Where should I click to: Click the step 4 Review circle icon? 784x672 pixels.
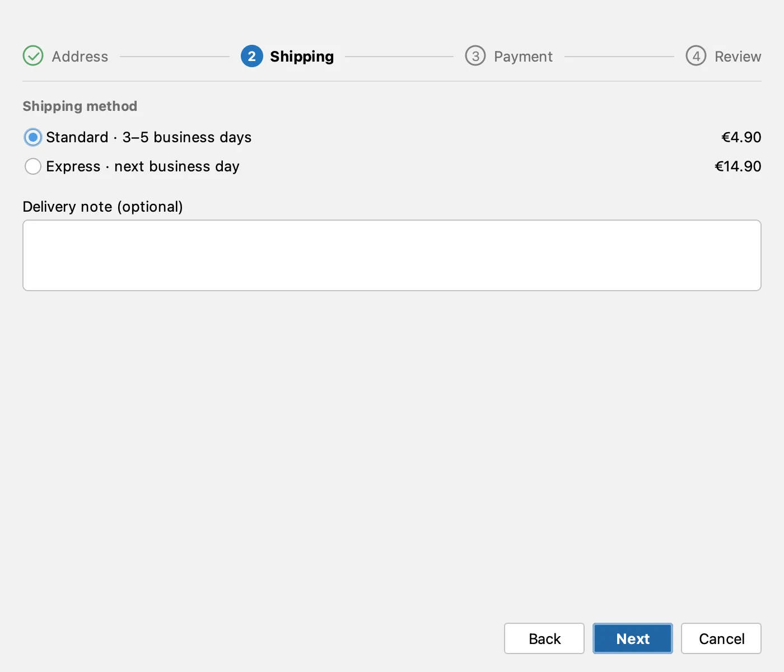pos(696,56)
